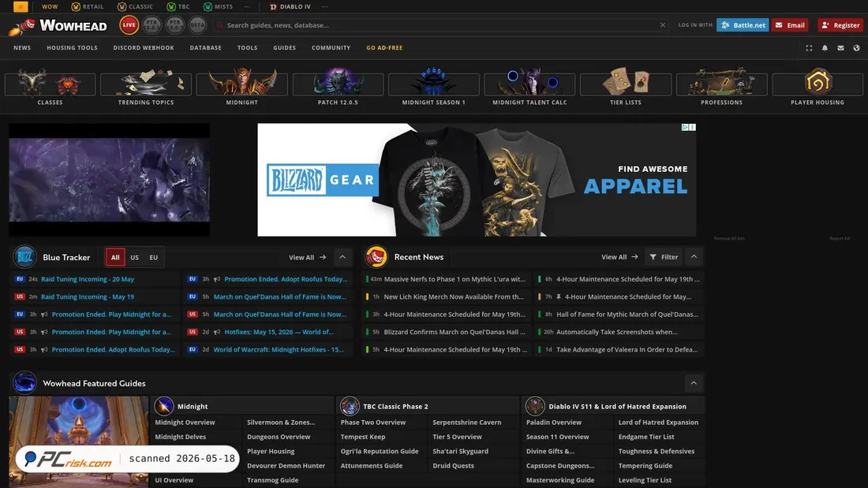Collapse the Wowhead Featured Guides section

click(694, 383)
